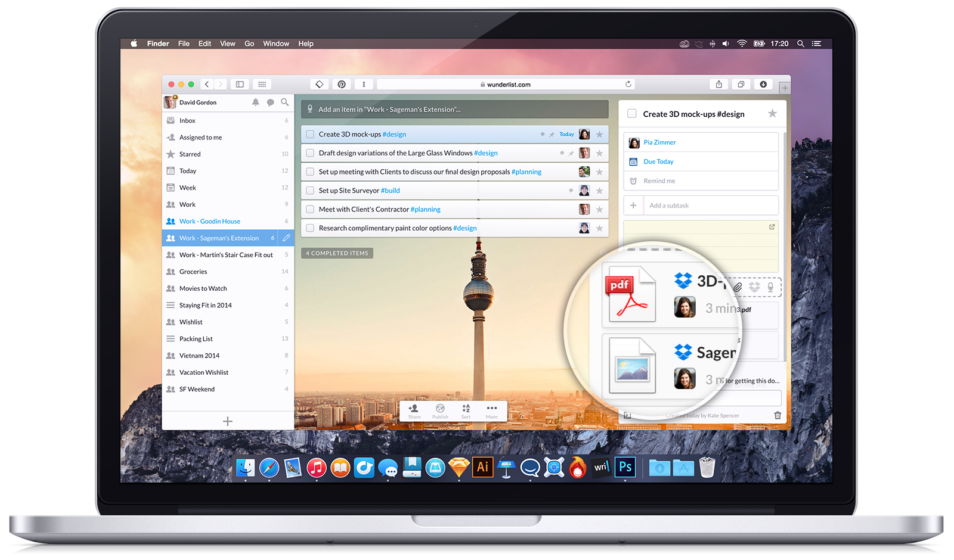Click the #design tag on 'Research complimentary paint'

tap(465, 228)
